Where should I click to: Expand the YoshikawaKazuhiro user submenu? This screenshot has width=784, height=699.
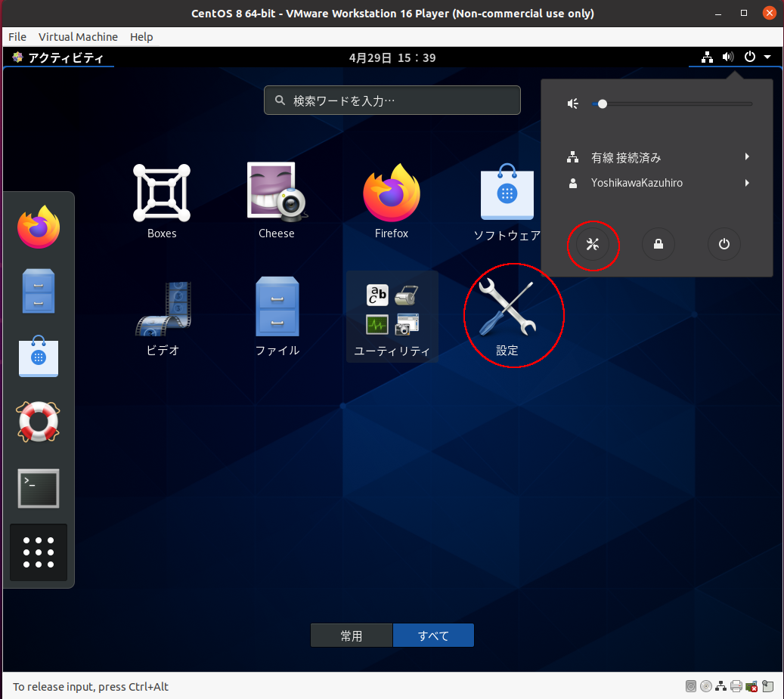(x=658, y=183)
